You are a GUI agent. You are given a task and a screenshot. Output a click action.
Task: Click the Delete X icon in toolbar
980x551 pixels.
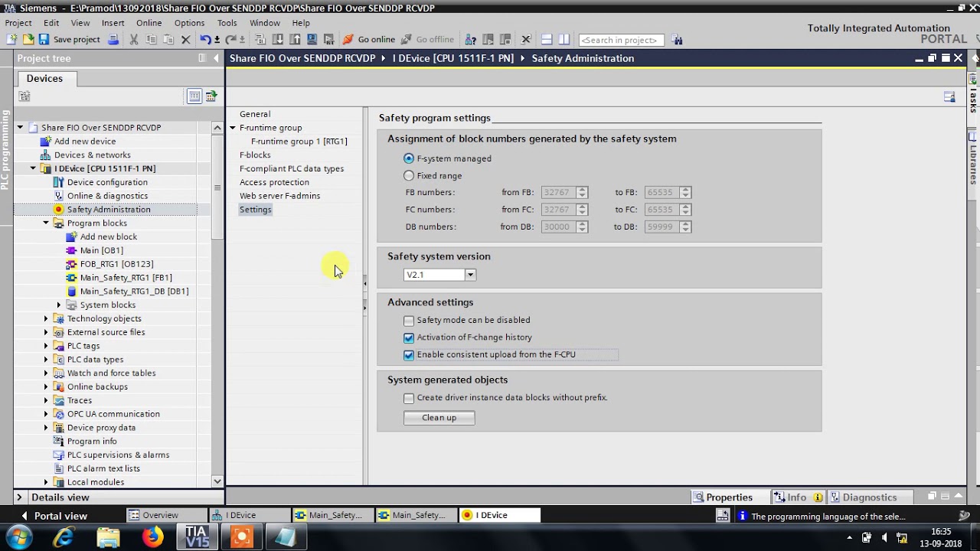[x=185, y=40]
